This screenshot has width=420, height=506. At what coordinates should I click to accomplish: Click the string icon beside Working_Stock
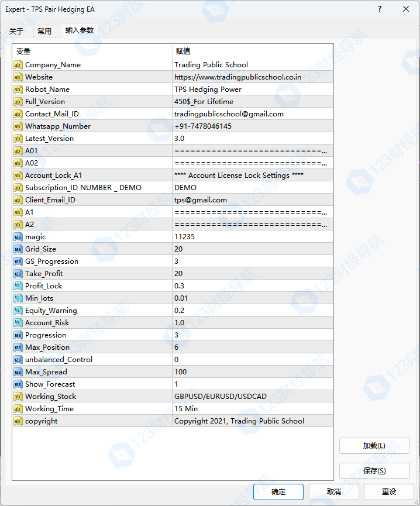(18, 396)
